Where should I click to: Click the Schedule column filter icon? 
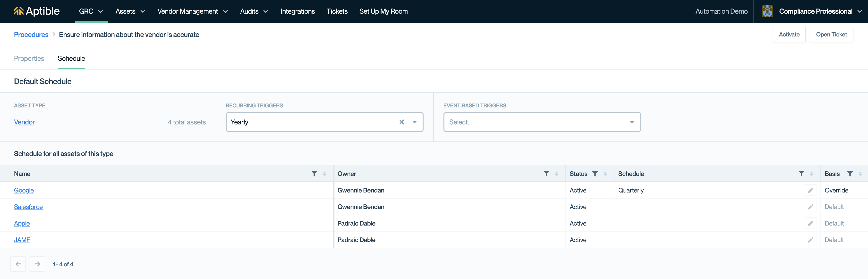tap(801, 174)
